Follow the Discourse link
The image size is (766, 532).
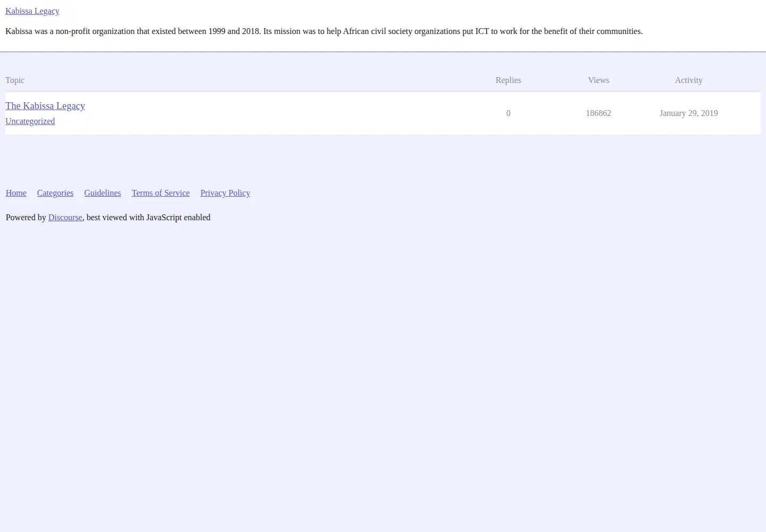[x=65, y=218]
